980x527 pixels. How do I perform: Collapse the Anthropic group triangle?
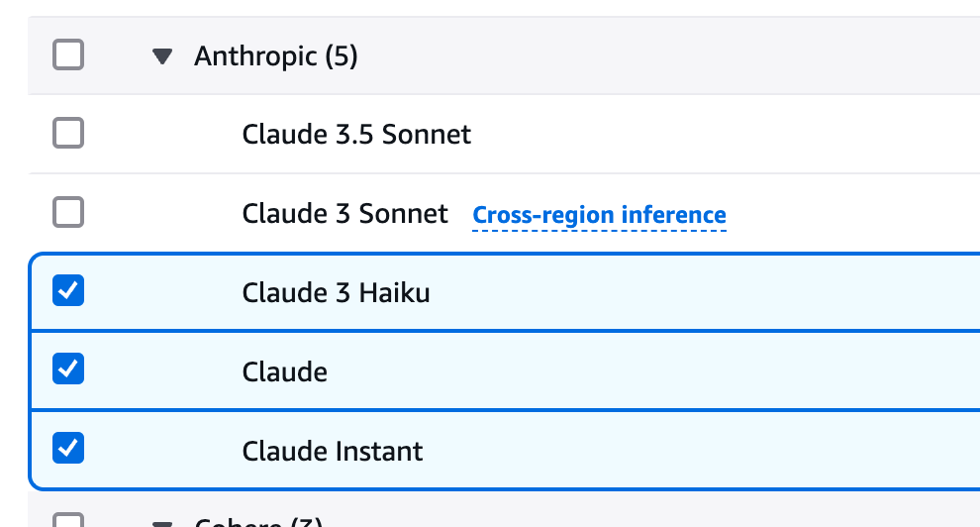pyautogui.click(x=162, y=56)
